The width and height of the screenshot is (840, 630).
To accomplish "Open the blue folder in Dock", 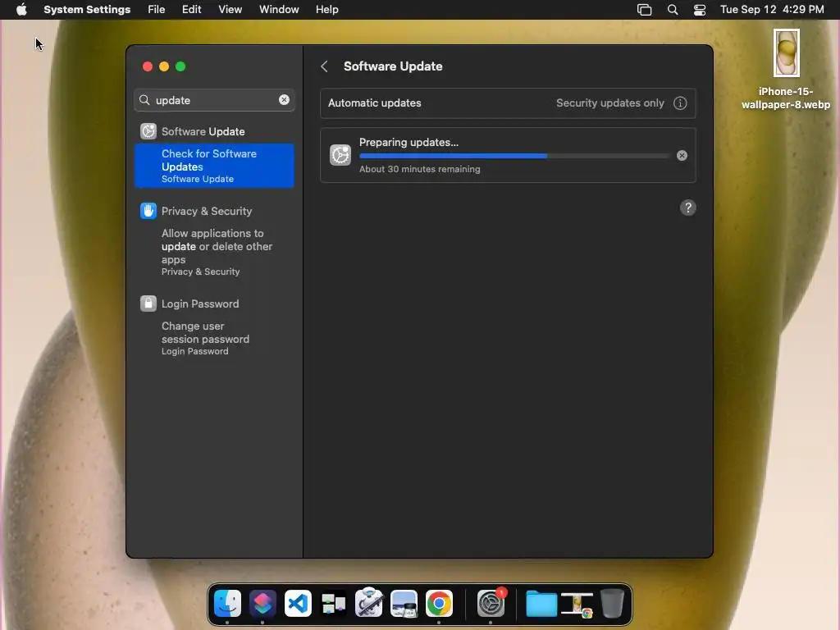I will tap(541, 605).
